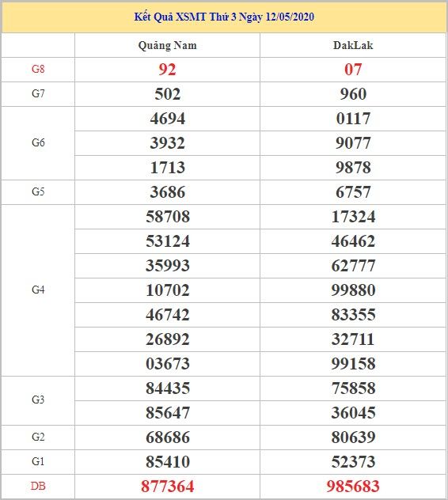448x500 pixels.
Task: Click the G7 row label
Action: 38,93
